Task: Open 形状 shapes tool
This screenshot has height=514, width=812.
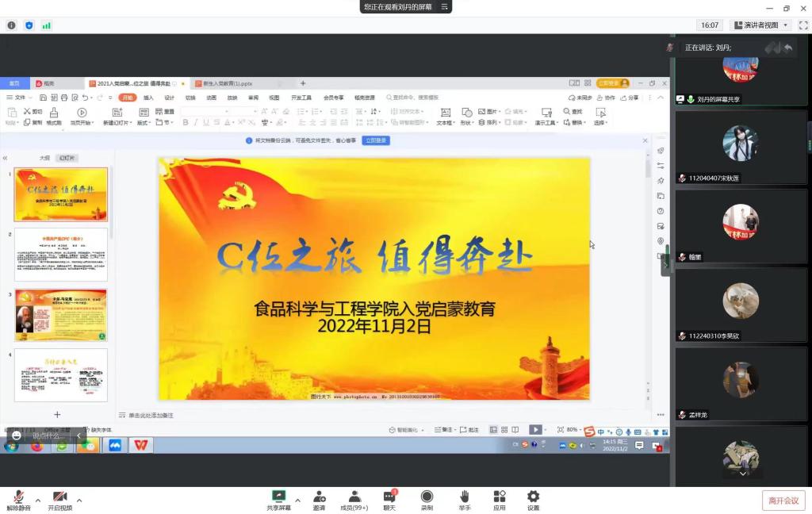Action: pos(466,116)
